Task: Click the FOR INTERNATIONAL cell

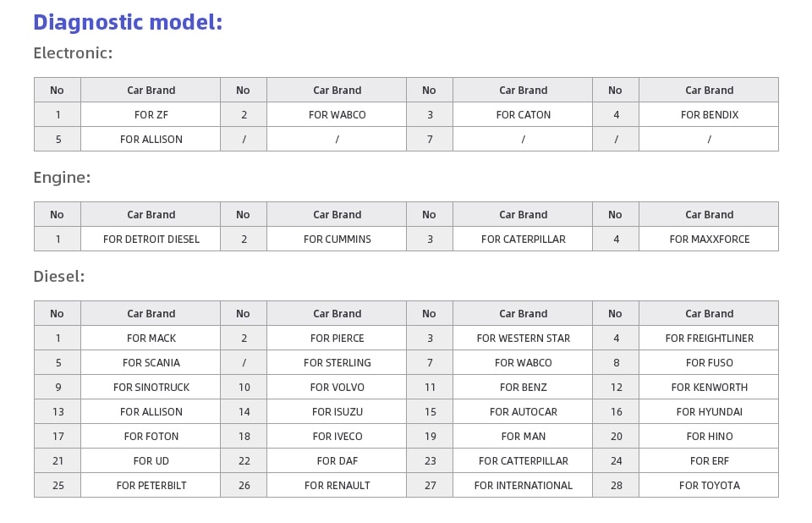Action: click(x=523, y=485)
